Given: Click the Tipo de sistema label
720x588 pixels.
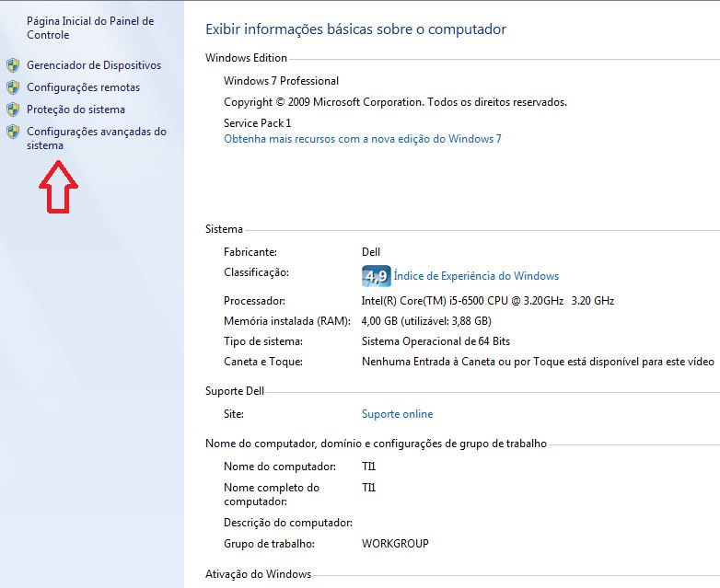Looking at the screenshot, I should (263, 341).
